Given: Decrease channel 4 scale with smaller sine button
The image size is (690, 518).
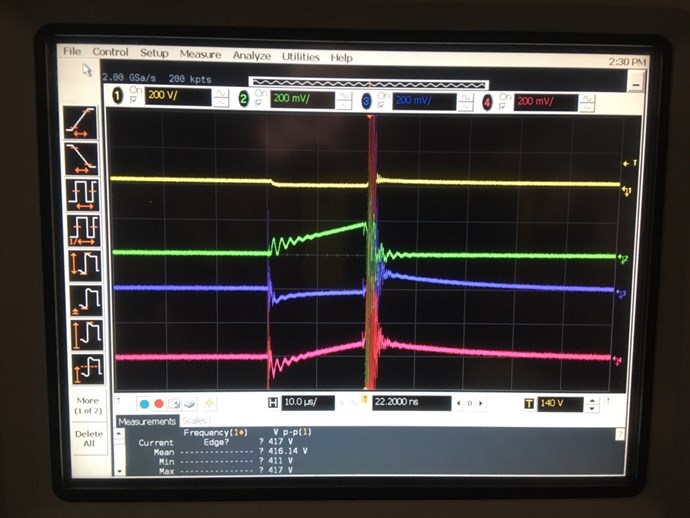Looking at the screenshot, I should coord(587,107).
